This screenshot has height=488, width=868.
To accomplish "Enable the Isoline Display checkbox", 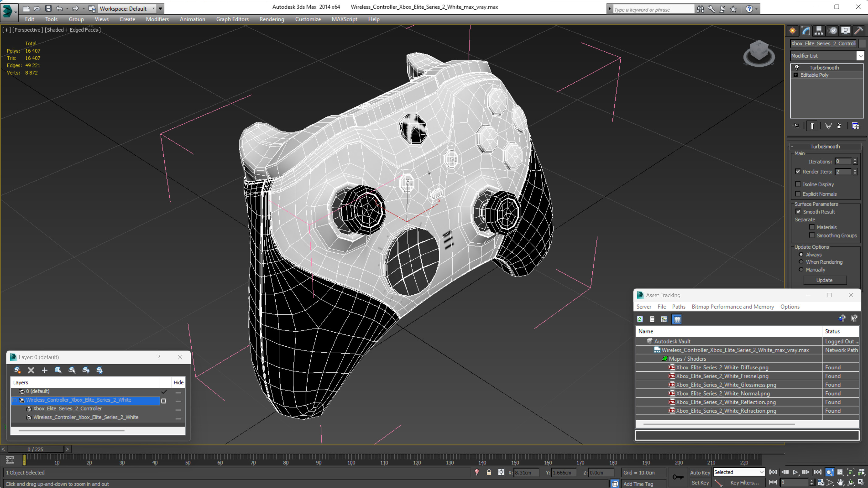I will (798, 184).
